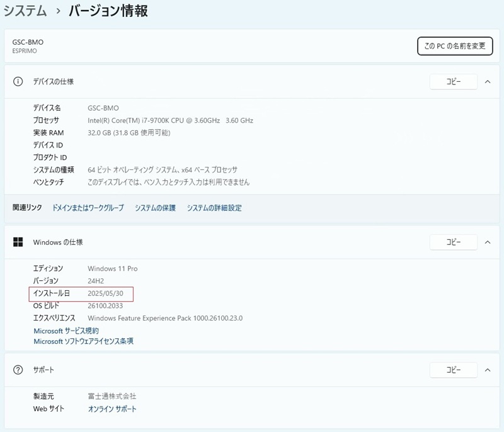Click the GSC-BMO PC name at top

tap(28, 42)
